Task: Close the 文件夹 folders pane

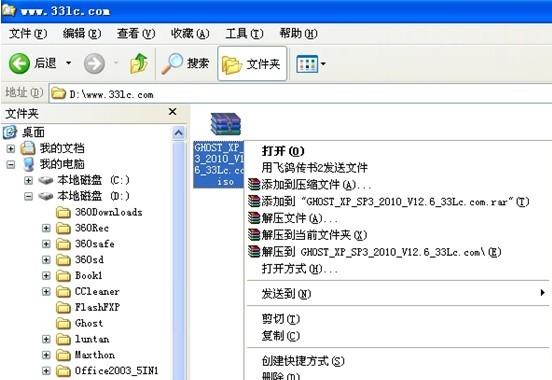Action: pos(172,112)
